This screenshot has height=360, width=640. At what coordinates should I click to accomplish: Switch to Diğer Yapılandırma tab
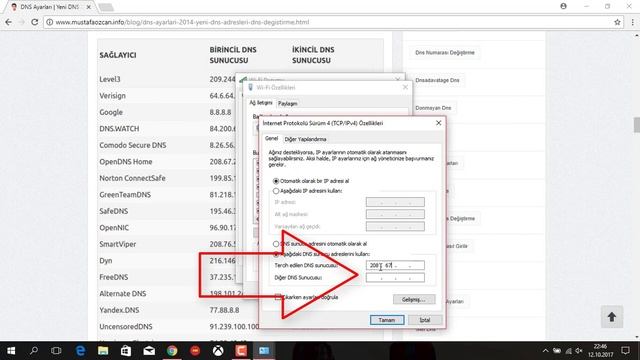(x=305, y=139)
